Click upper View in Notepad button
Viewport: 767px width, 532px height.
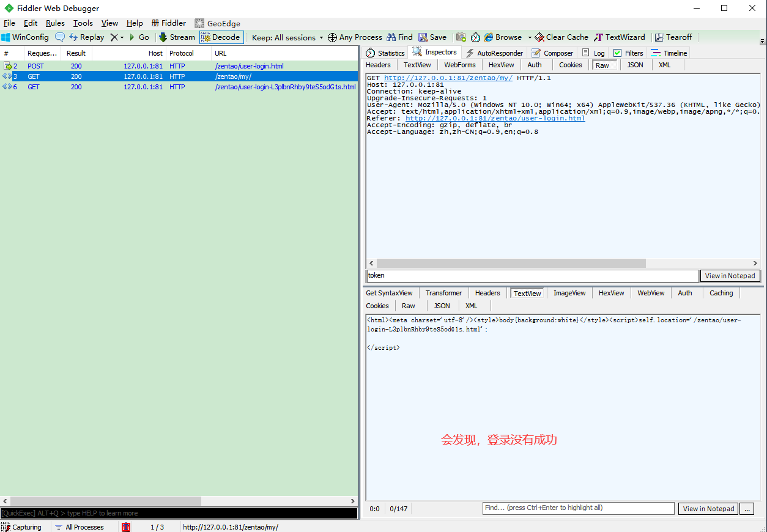click(730, 276)
